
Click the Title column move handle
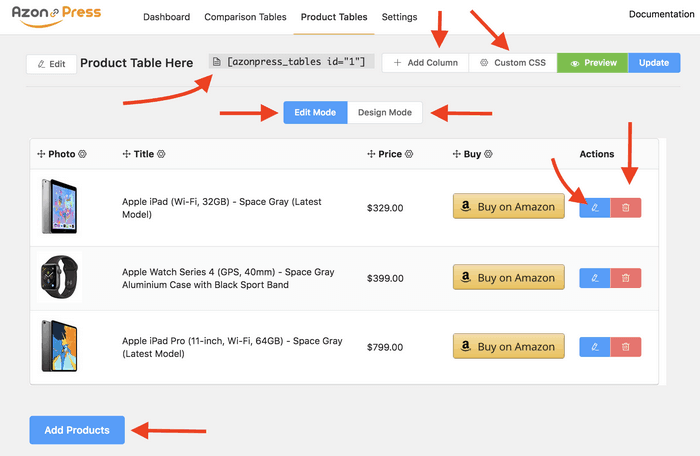(126, 154)
